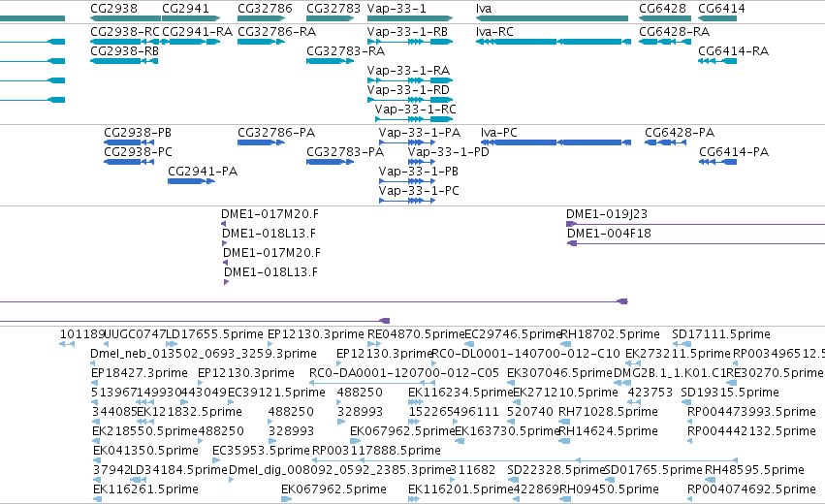This screenshot has width=825, height=504.
Task: Click transcript label Vap-33-1-RD
Action: [408, 90]
